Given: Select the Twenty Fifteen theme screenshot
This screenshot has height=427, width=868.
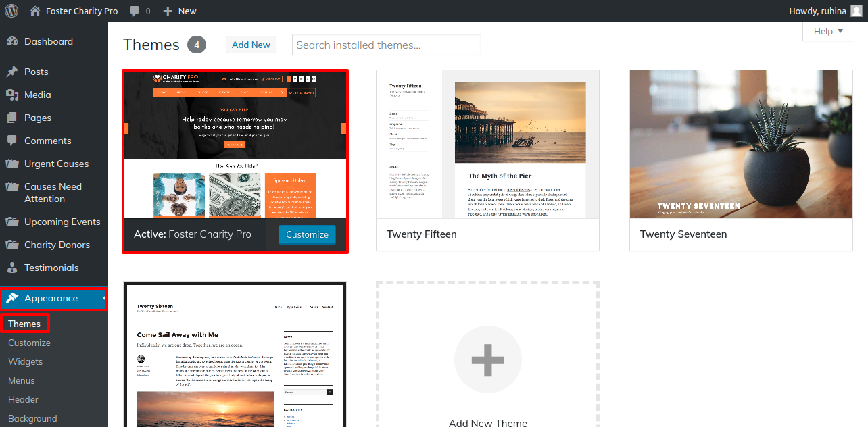Looking at the screenshot, I should (x=487, y=144).
